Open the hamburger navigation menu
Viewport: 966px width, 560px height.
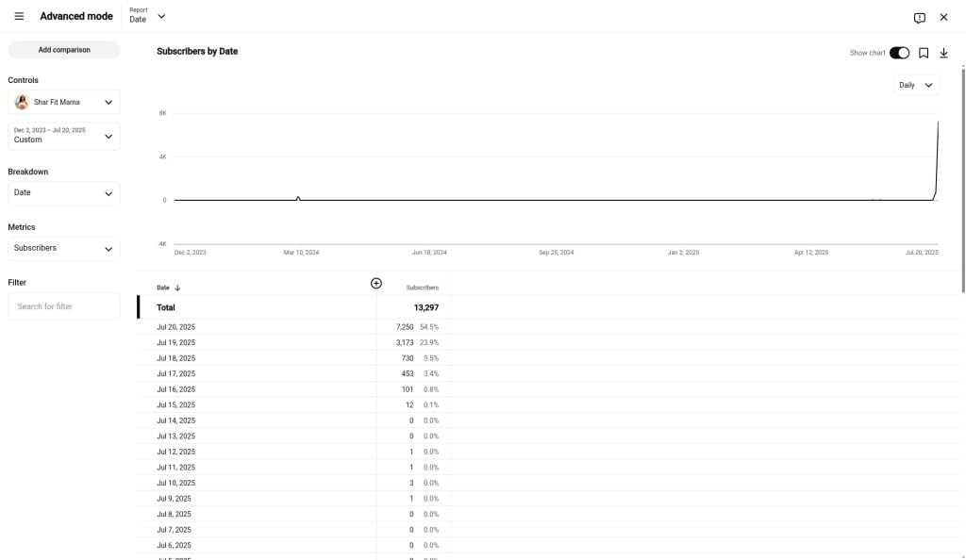point(19,17)
